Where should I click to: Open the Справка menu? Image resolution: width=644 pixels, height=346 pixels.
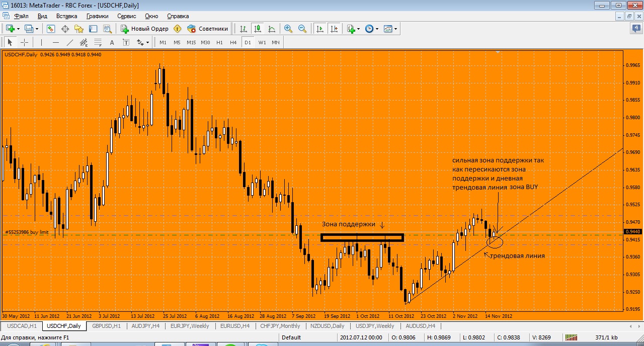(178, 16)
